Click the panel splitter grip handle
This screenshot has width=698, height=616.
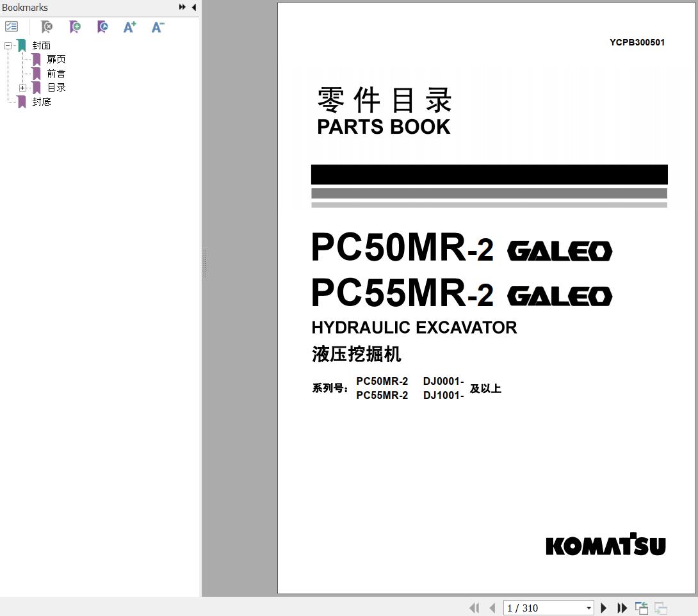204,263
